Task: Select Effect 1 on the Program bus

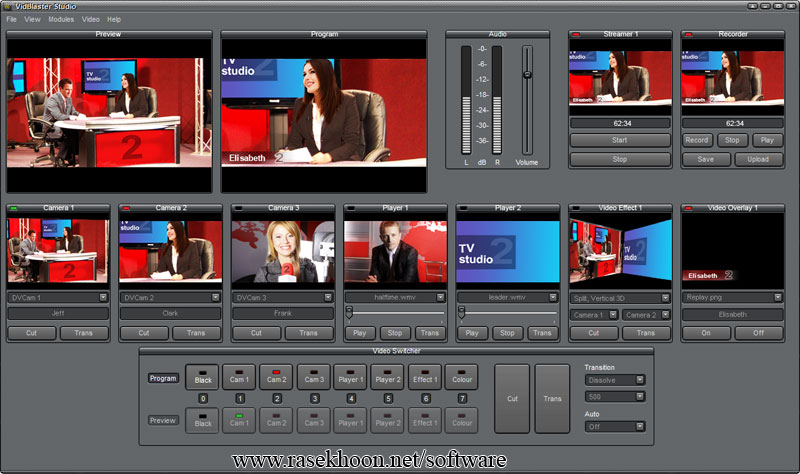Action: pyautogui.click(x=425, y=377)
